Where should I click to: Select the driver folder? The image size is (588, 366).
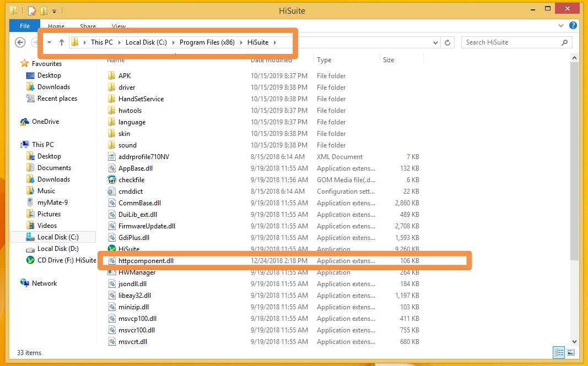pos(127,88)
